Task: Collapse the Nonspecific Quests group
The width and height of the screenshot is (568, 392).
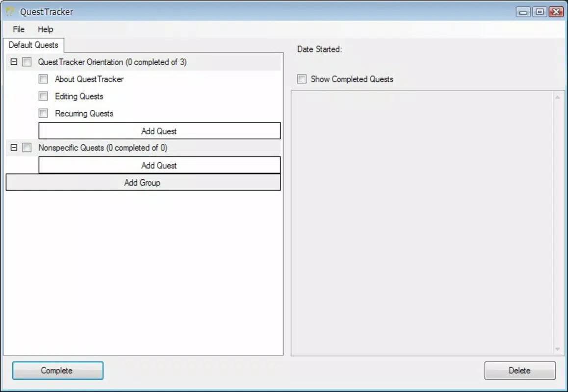Action: (x=14, y=147)
